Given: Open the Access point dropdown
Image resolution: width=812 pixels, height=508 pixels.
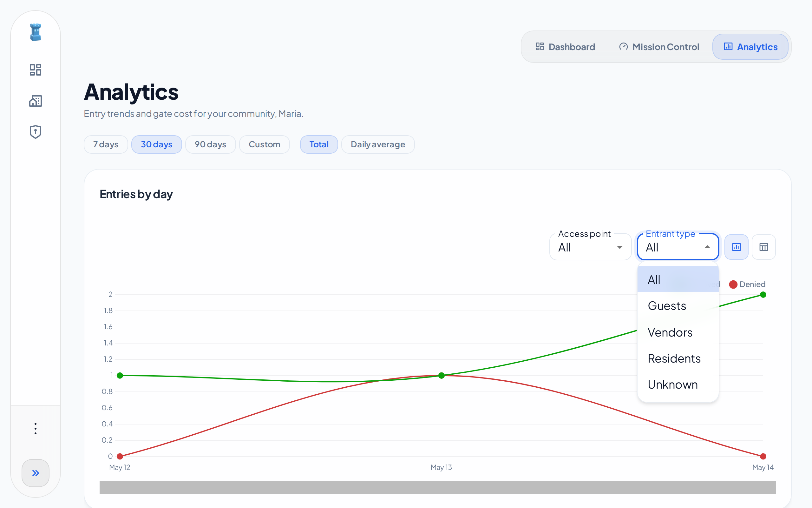Looking at the screenshot, I should click(x=590, y=247).
